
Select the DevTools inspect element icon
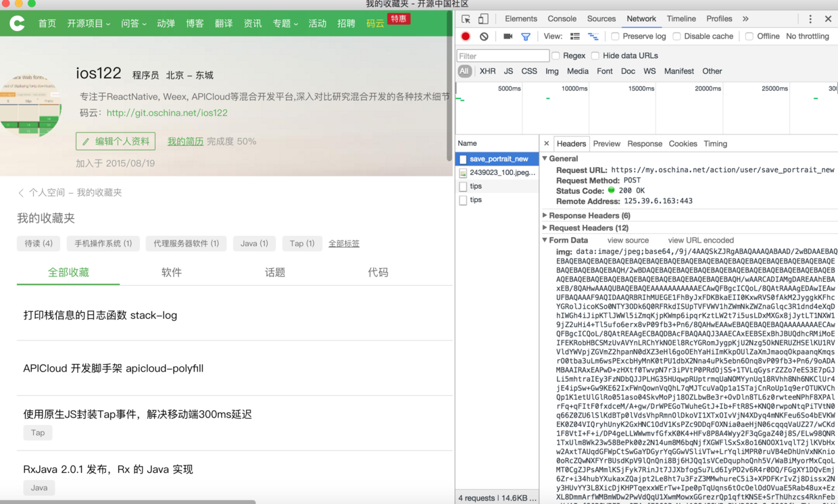(x=466, y=19)
